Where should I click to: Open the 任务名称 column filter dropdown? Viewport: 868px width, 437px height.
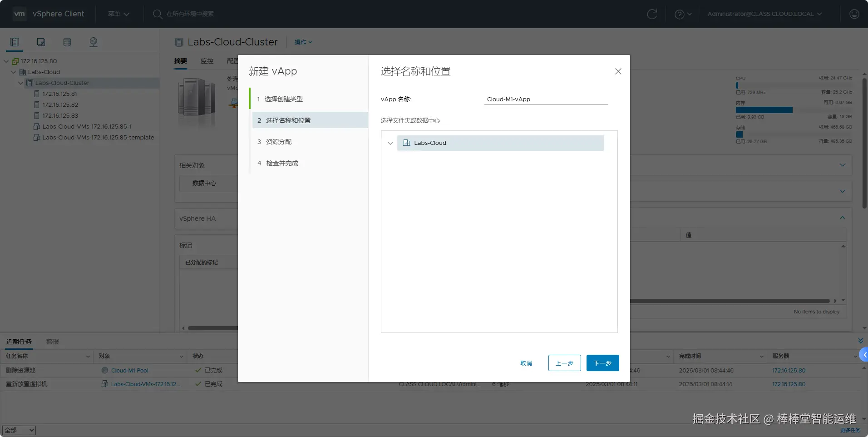(x=88, y=357)
